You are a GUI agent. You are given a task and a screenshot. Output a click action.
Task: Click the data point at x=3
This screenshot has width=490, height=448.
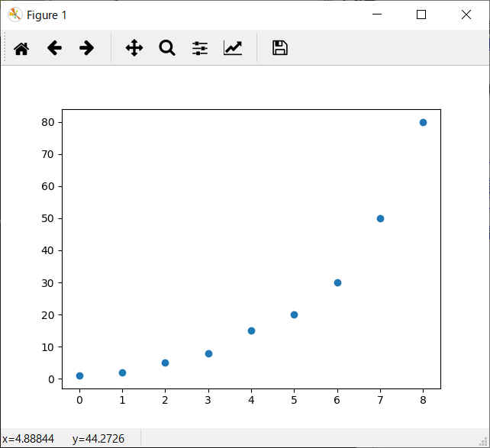point(209,353)
